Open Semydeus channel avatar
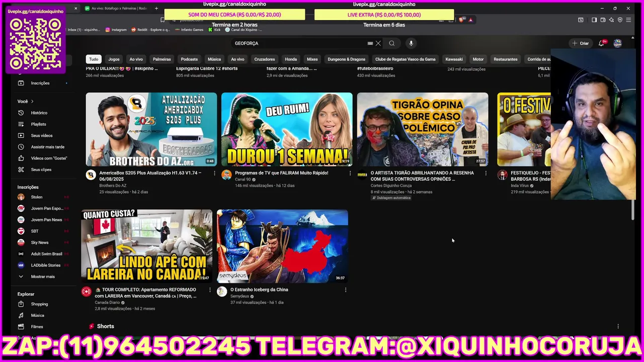Screen dimensions: 644x362 pos(222,292)
